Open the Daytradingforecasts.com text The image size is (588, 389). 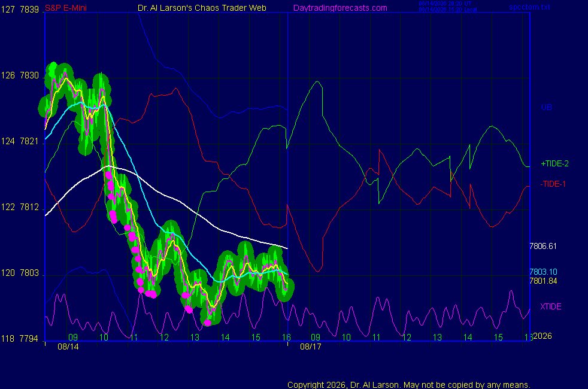pos(340,8)
